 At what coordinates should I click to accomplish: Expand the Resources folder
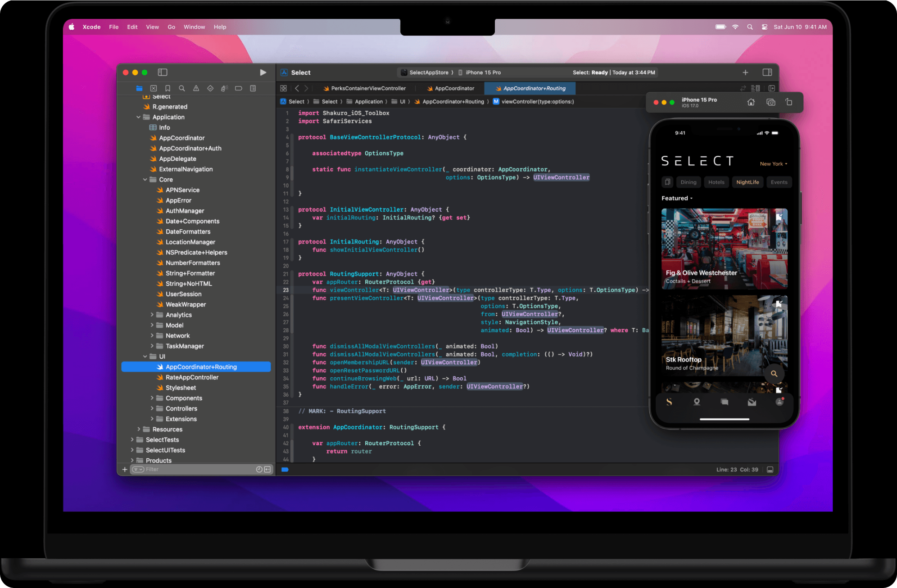coord(139,429)
